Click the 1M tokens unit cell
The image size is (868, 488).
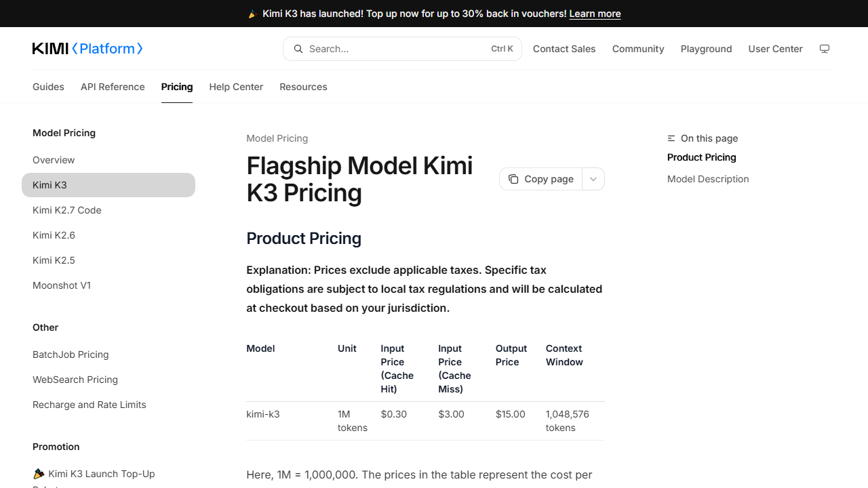pos(353,421)
